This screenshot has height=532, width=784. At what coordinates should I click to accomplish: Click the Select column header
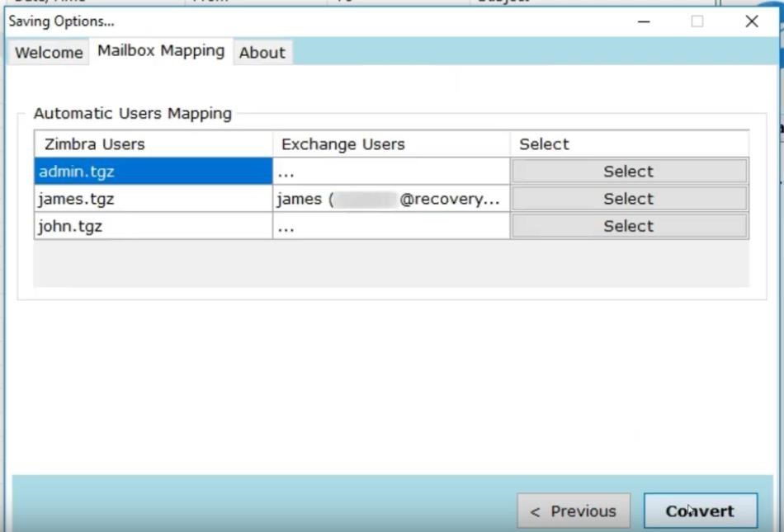(630, 144)
